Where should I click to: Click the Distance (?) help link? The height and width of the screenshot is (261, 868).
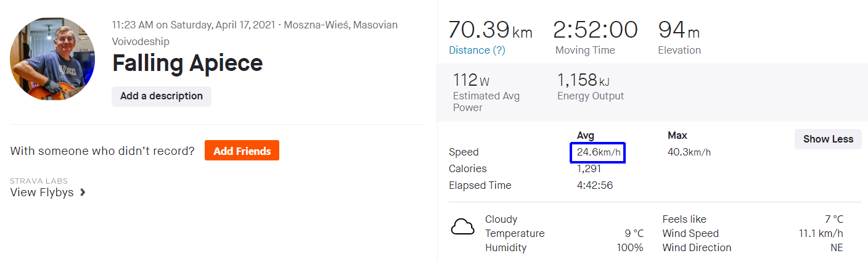[477, 50]
